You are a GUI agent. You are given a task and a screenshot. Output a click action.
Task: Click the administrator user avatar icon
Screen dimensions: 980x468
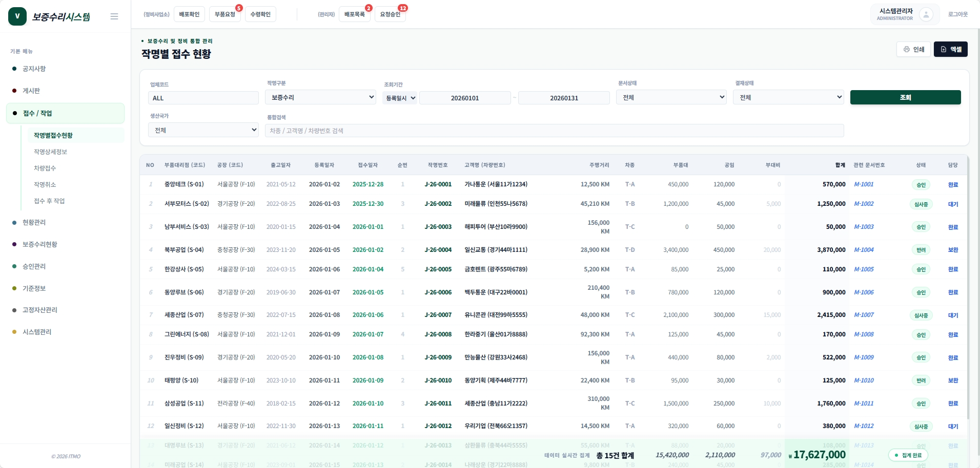(x=926, y=14)
